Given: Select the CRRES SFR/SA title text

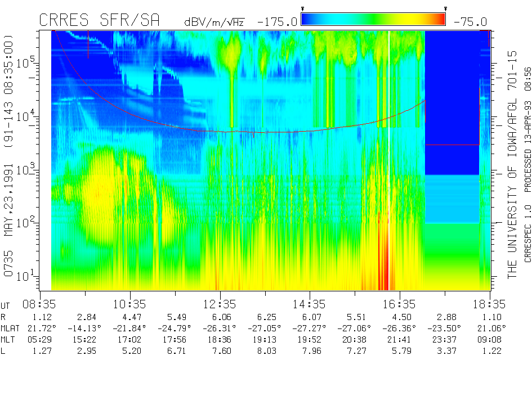Looking at the screenshot, I should click(99, 21).
